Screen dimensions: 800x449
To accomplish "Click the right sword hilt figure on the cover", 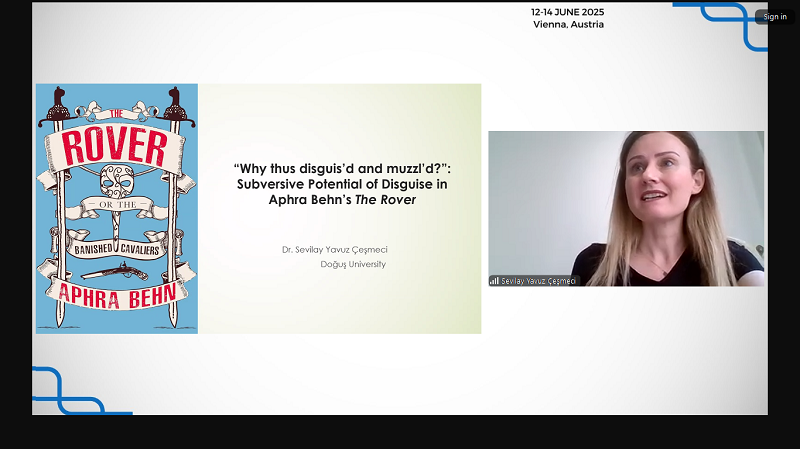I will click(174, 105).
